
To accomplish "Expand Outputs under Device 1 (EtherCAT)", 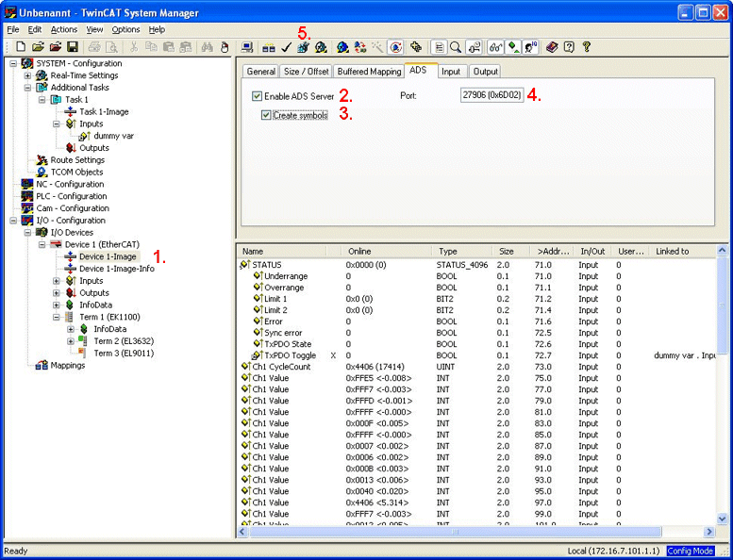I will [57, 293].
